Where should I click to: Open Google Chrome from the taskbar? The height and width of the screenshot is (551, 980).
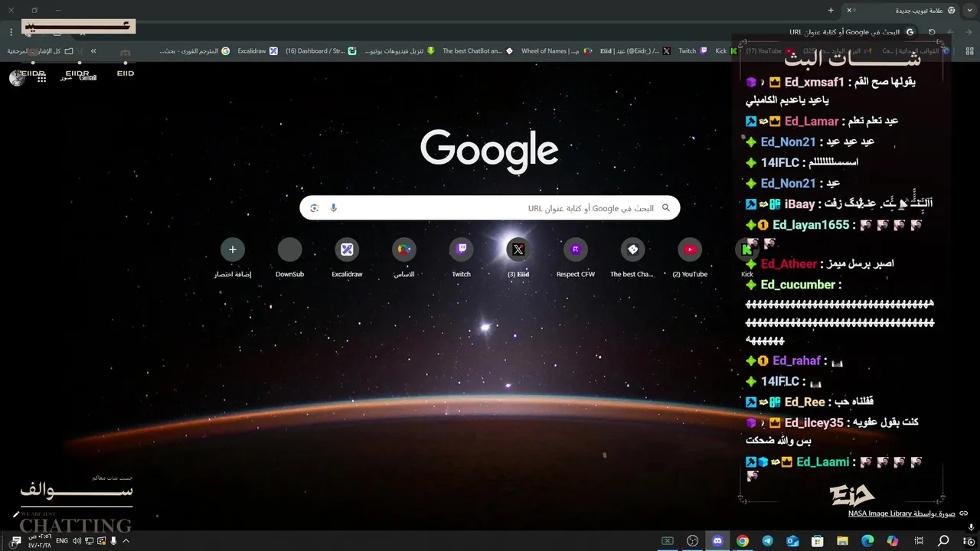coord(743,541)
